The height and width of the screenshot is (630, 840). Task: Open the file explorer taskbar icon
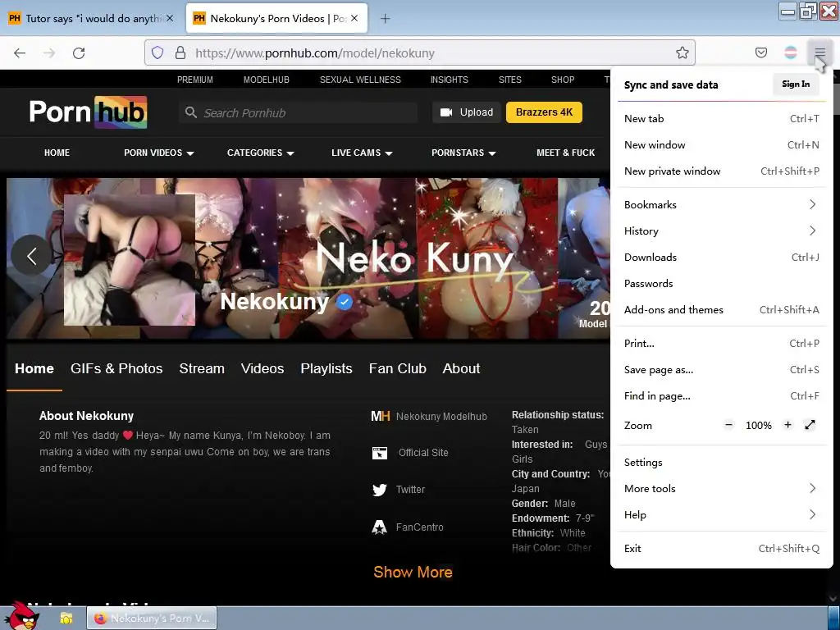(66, 618)
